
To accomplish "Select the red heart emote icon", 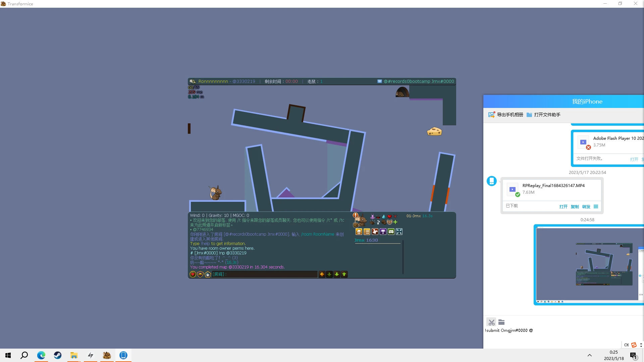I will pyautogui.click(x=389, y=217).
